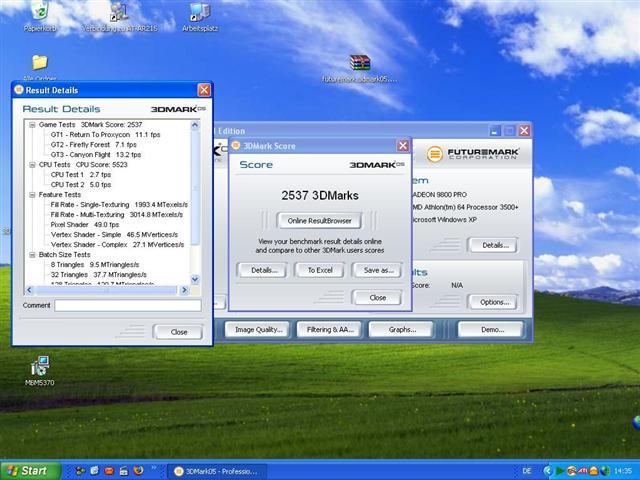Focus the Comment input field
640x480 pixels.
[128, 305]
